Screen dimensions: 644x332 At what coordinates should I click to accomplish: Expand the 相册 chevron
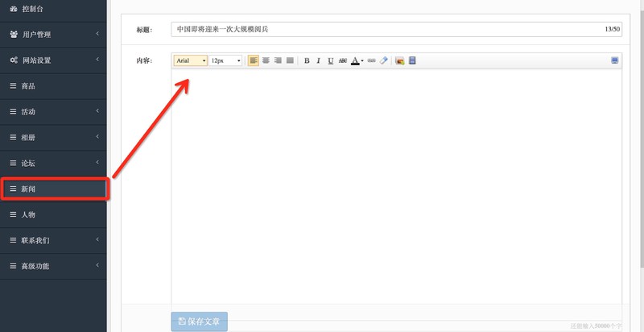coord(97,137)
